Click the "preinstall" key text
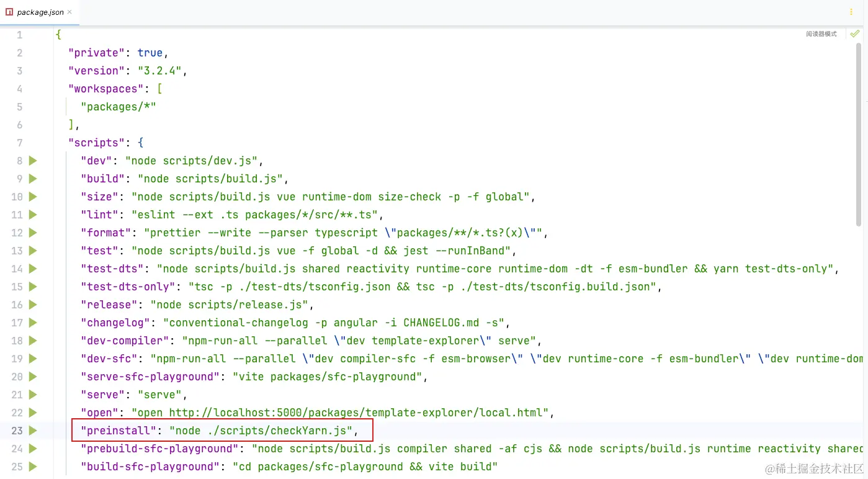Screen dimensions: 868x479 [119, 431]
